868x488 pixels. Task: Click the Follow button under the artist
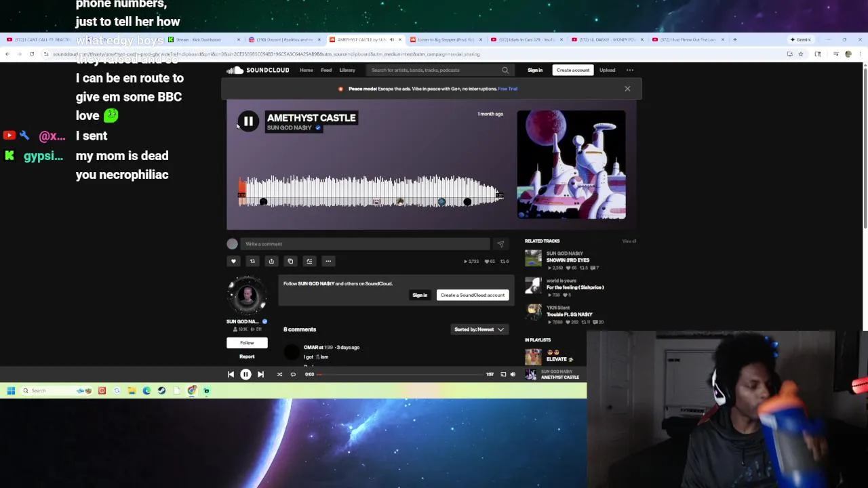(247, 343)
